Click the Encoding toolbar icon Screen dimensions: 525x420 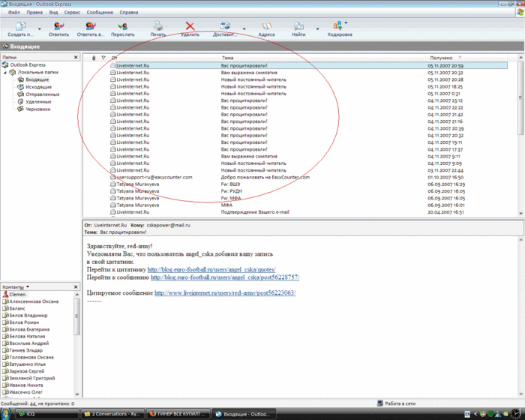pos(337,26)
